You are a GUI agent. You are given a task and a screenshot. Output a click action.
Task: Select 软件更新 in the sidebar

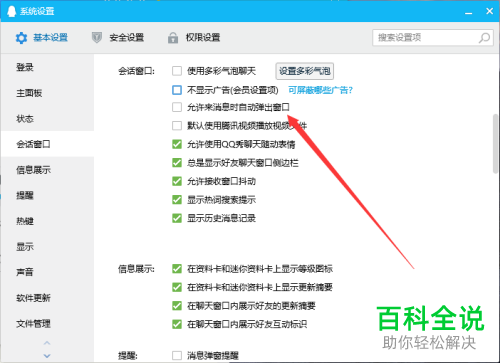pyautogui.click(x=47, y=298)
